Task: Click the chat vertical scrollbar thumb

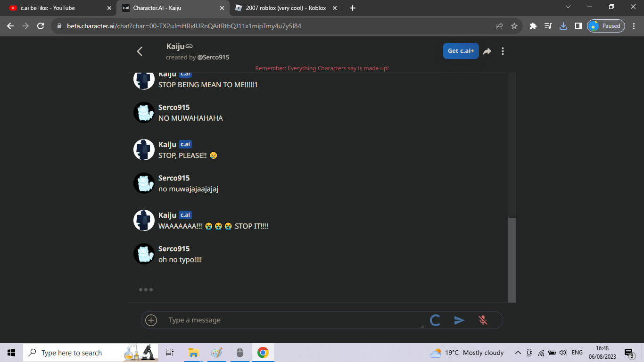Action: pyautogui.click(x=512, y=260)
